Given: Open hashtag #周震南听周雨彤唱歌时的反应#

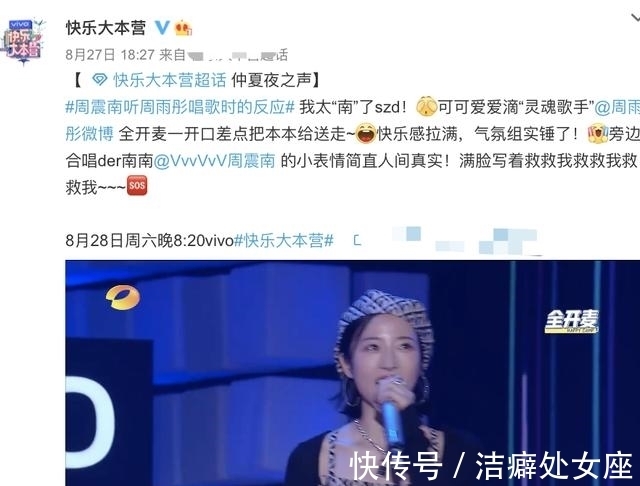Looking at the screenshot, I should 180,107.
